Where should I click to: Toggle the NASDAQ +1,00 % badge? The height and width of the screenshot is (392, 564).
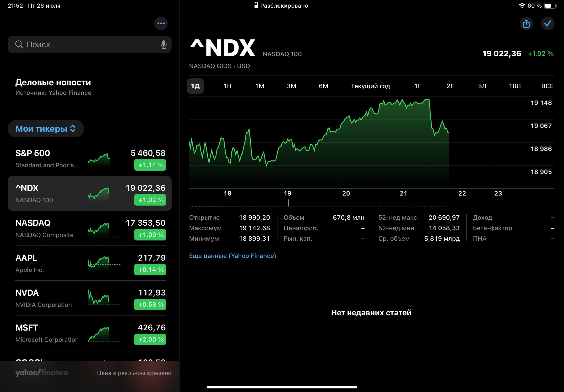coord(150,235)
